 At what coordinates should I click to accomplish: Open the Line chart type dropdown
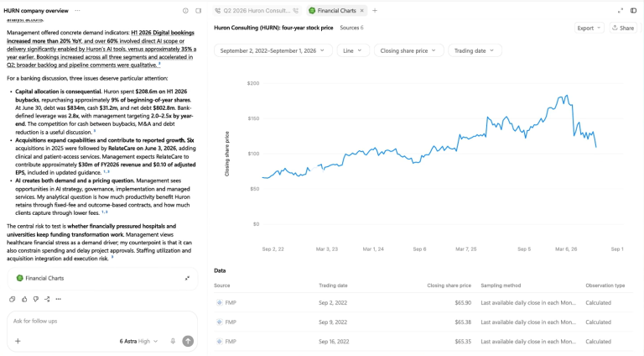pos(353,50)
